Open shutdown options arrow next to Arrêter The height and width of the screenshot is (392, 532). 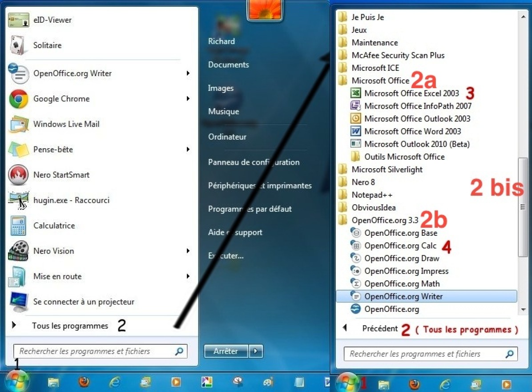coord(256,351)
